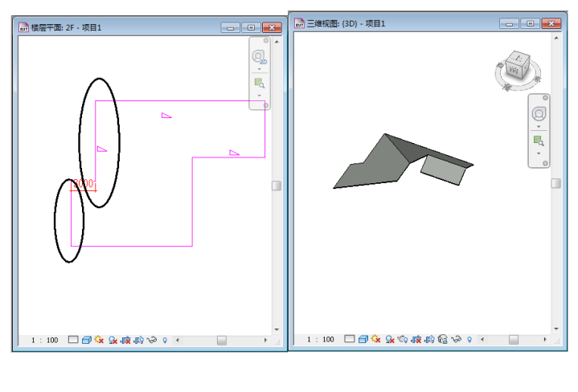The image size is (578, 392).
Task: Click the slope triangle marker on left edge
Action: point(101,149)
